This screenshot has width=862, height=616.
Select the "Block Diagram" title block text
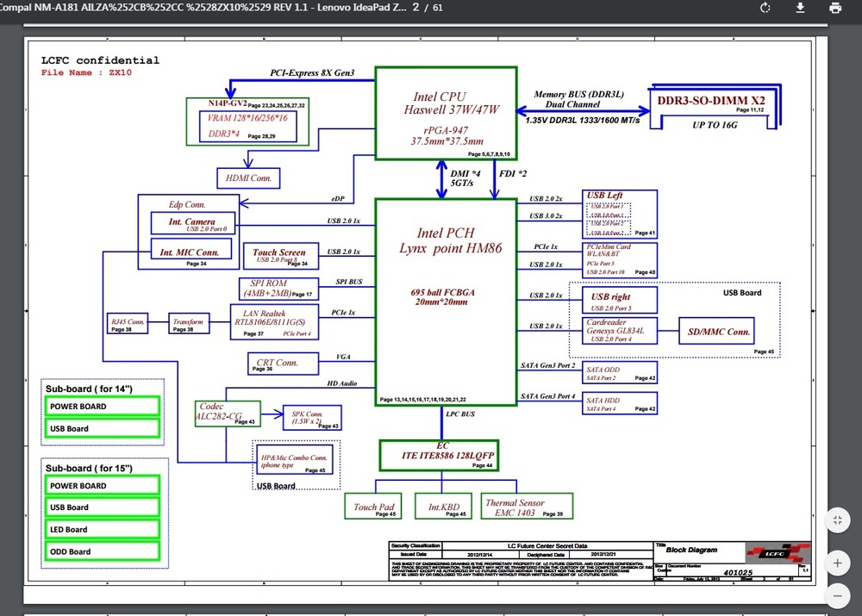(691, 550)
